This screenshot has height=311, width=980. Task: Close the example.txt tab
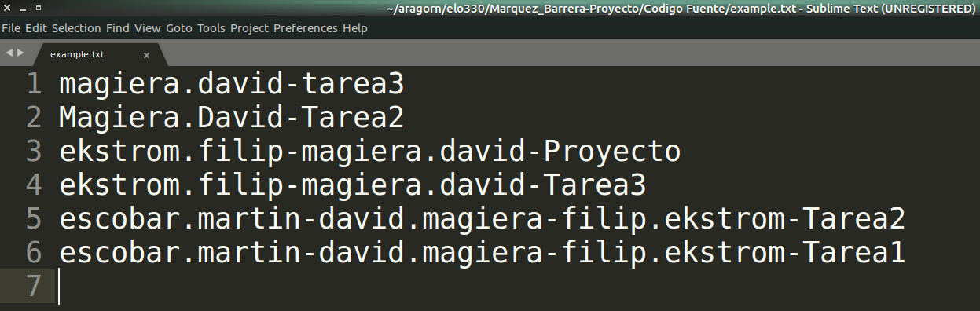pyautogui.click(x=146, y=55)
